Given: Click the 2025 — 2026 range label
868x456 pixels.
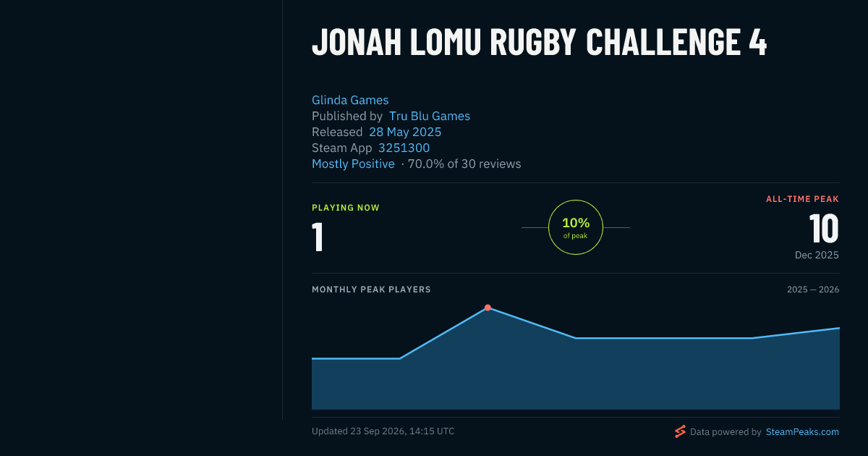Looking at the screenshot, I should tap(813, 290).
